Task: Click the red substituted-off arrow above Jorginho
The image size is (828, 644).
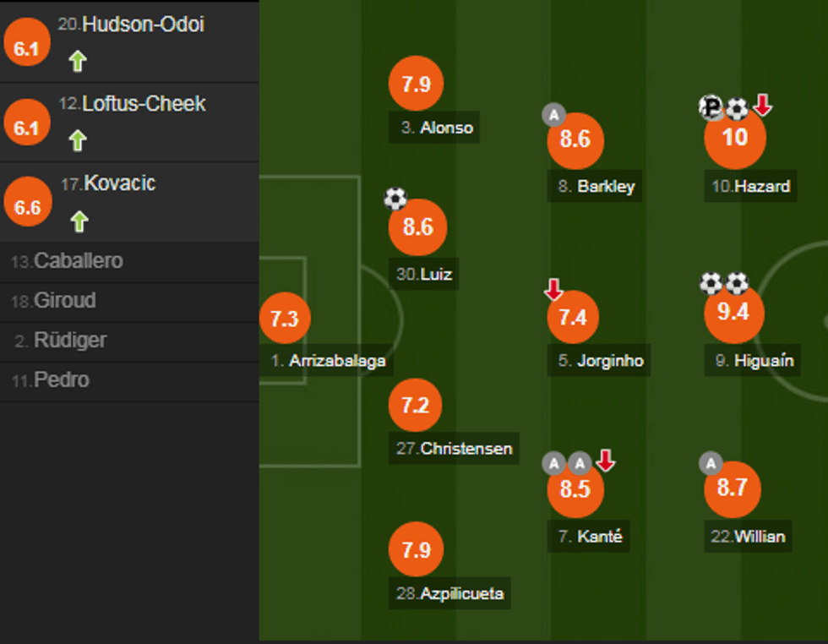Action: click(x=553, y=290)
